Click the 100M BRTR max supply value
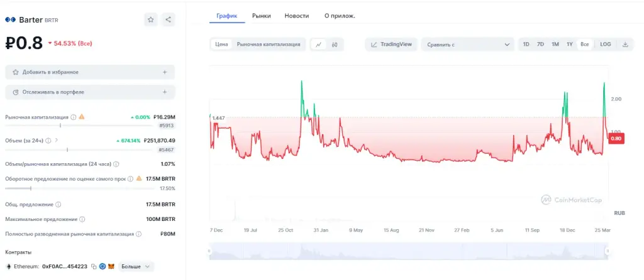 (160, 219)
